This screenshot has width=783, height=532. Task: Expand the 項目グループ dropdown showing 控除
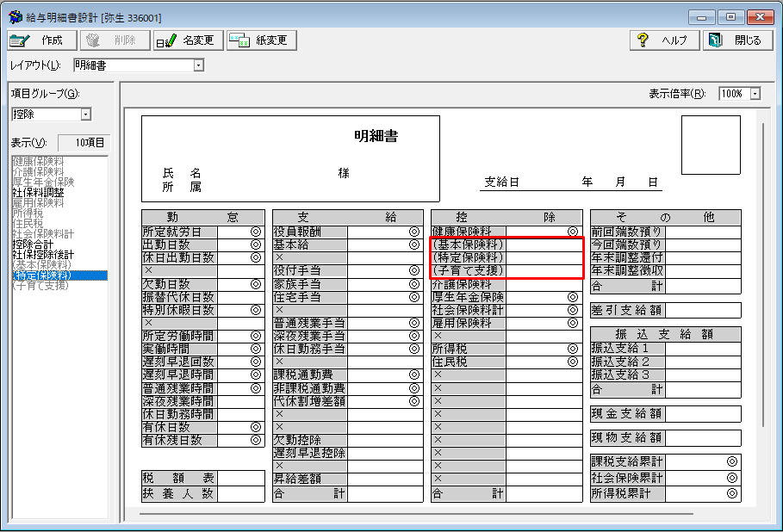85,114
